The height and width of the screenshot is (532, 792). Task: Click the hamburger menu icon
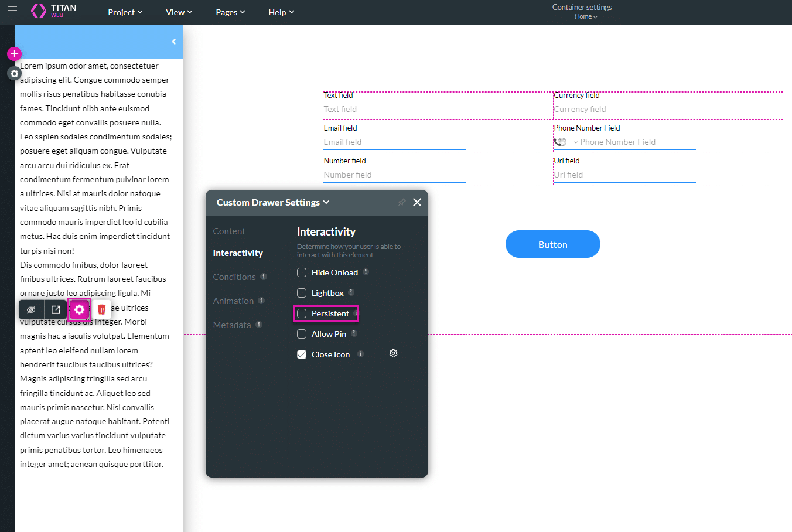(x=12, y=10)
